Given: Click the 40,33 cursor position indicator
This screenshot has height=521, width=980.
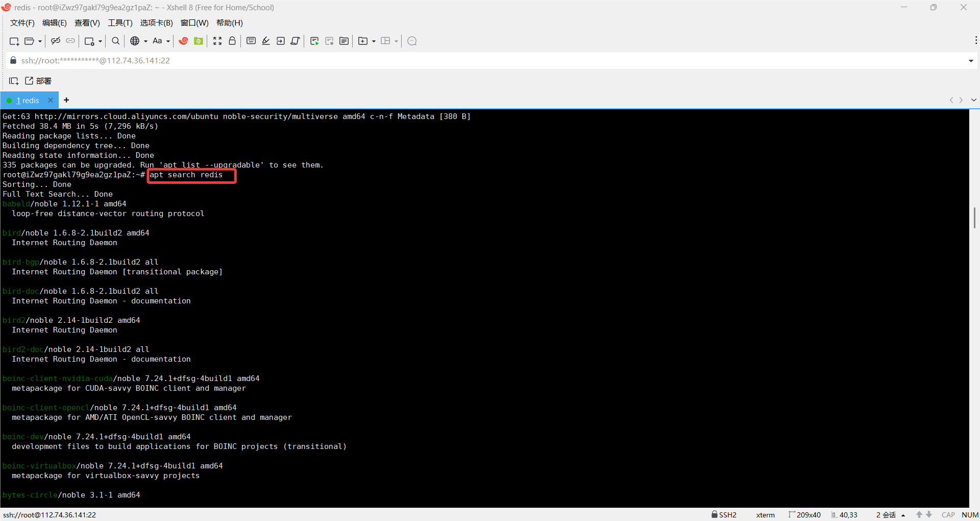Looking at the screenshot, I should pyautogui.click(x=844, y=515).
